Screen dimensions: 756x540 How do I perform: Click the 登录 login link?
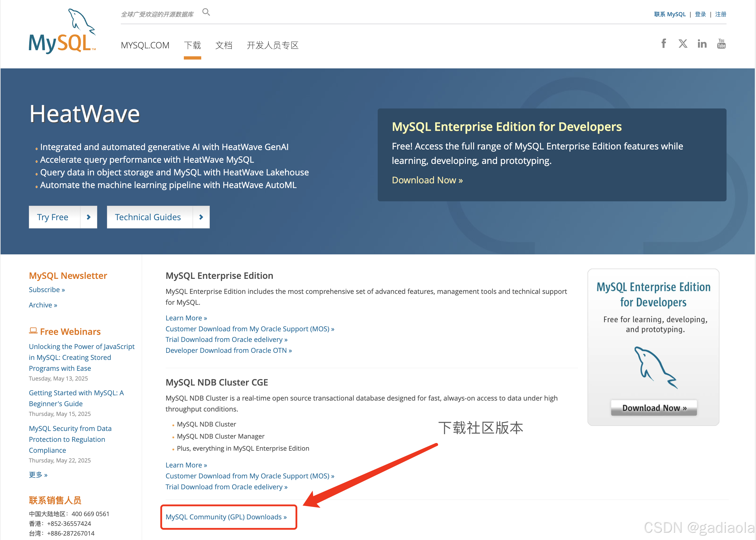[700, 14]
